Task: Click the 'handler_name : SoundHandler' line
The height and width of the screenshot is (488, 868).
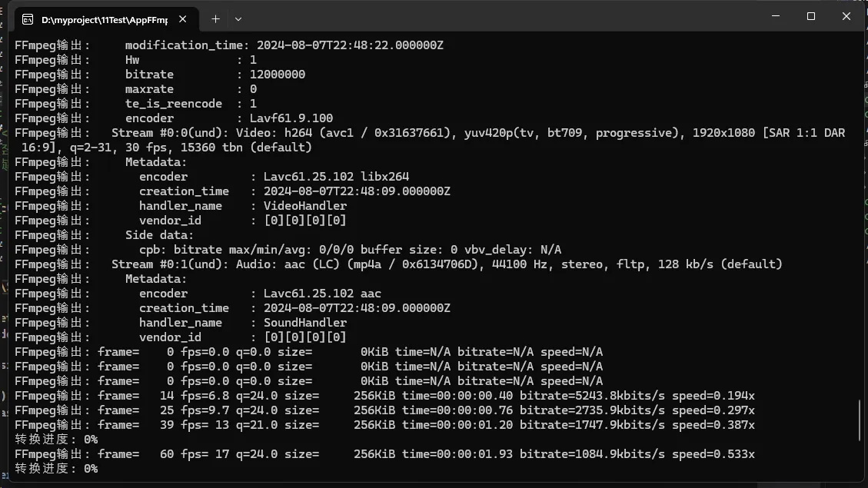Action: pyautogui.click(x=242, y=323)
